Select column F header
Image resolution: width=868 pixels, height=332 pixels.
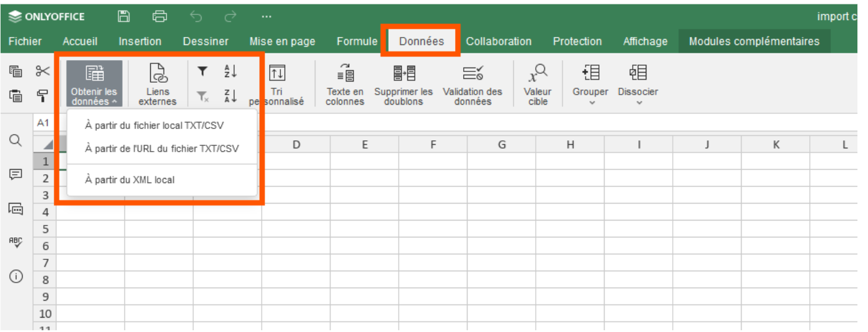coord(433,145)
